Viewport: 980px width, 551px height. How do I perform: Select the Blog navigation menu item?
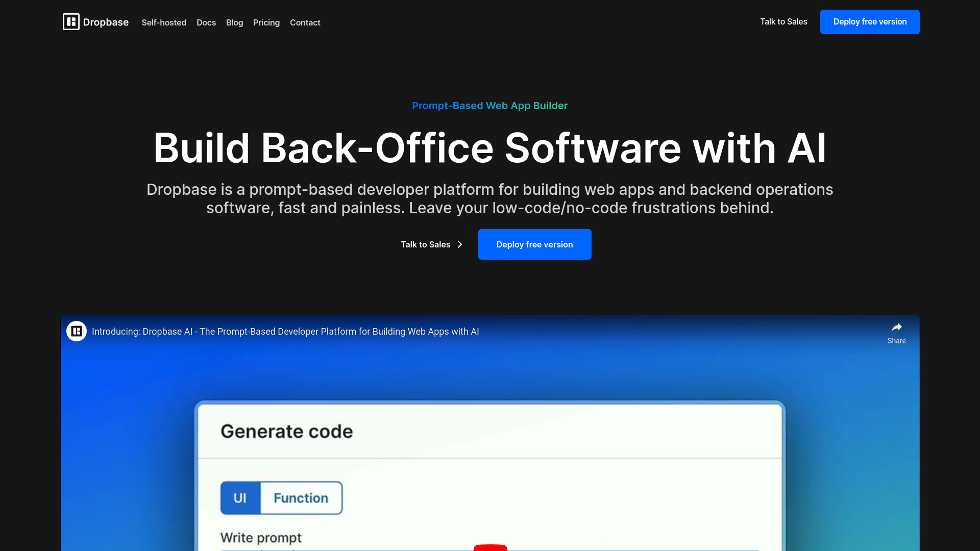pos(234,21)
